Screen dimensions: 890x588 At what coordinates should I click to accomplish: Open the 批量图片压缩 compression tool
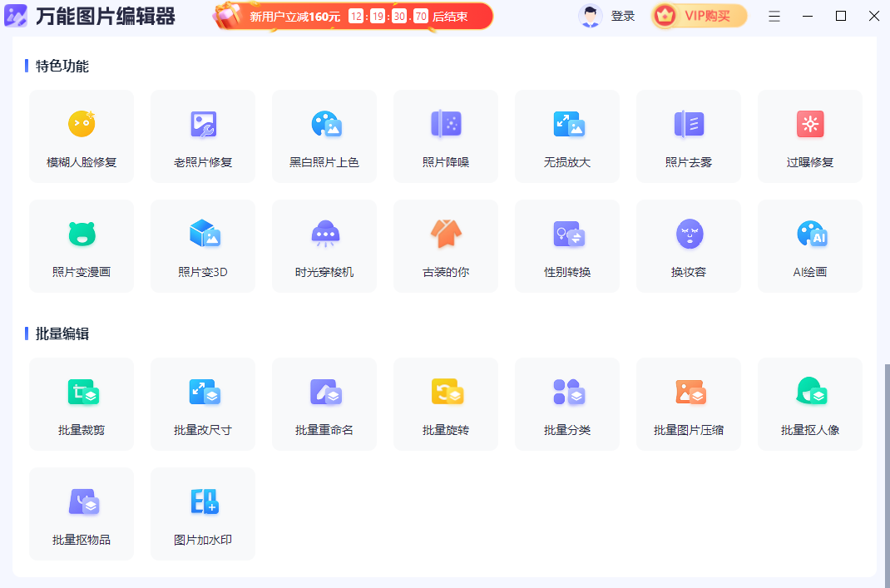[x=689, y=403]
